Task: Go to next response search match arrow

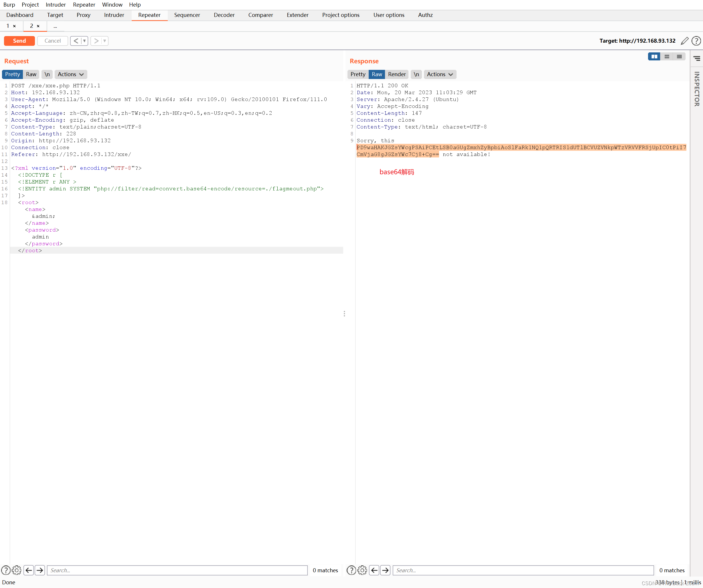Action: [x=385, y=570]
